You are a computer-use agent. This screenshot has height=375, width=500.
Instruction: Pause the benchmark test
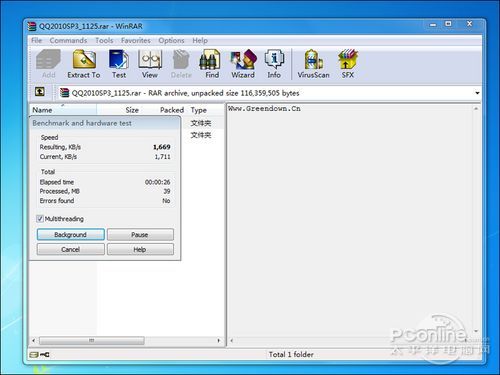point(140,235)
